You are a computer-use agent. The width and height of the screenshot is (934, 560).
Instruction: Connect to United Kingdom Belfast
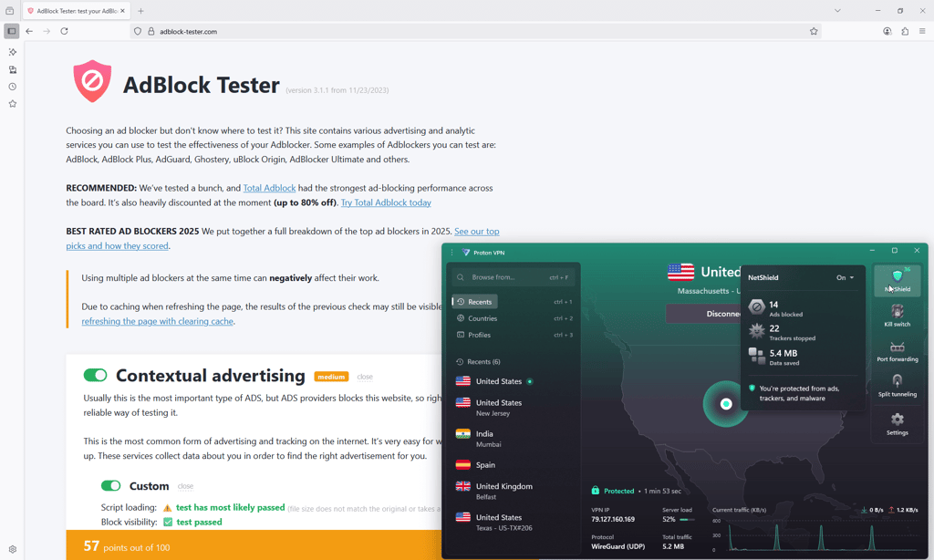tap(513, 491)
